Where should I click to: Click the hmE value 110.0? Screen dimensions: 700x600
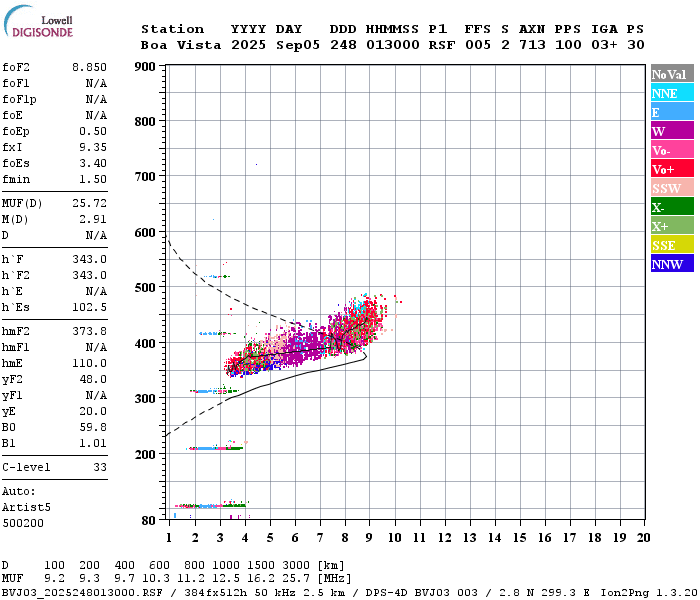tap(89, 363)
